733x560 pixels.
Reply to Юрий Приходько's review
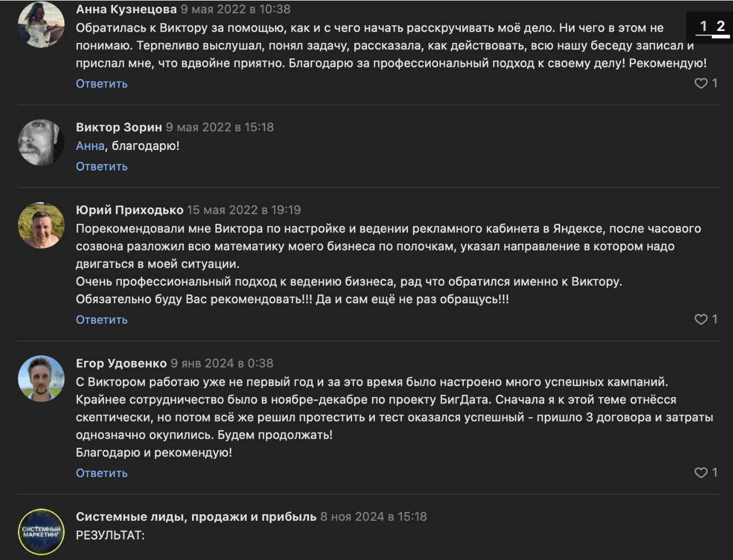coord(102,320)
